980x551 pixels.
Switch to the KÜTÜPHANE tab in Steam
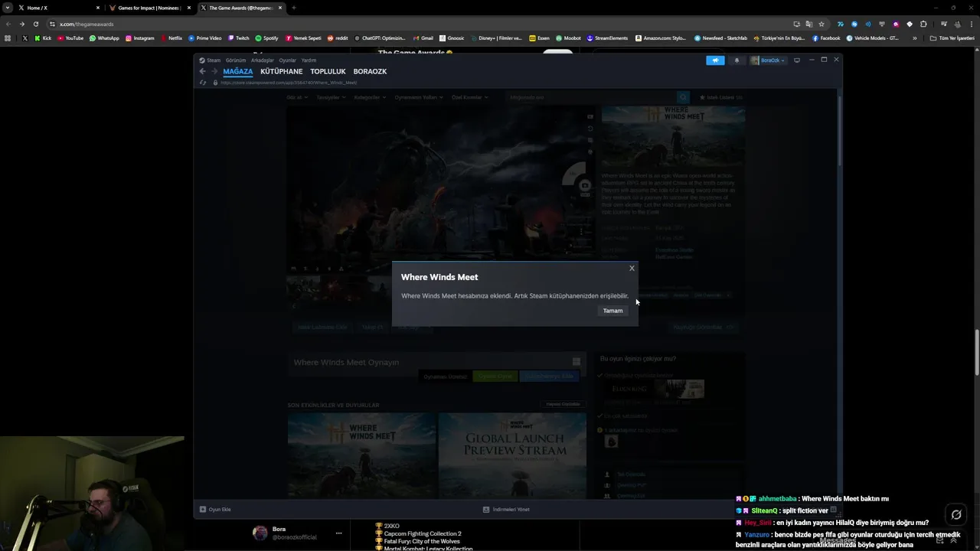pyautogui.click(x=281, y=71)
